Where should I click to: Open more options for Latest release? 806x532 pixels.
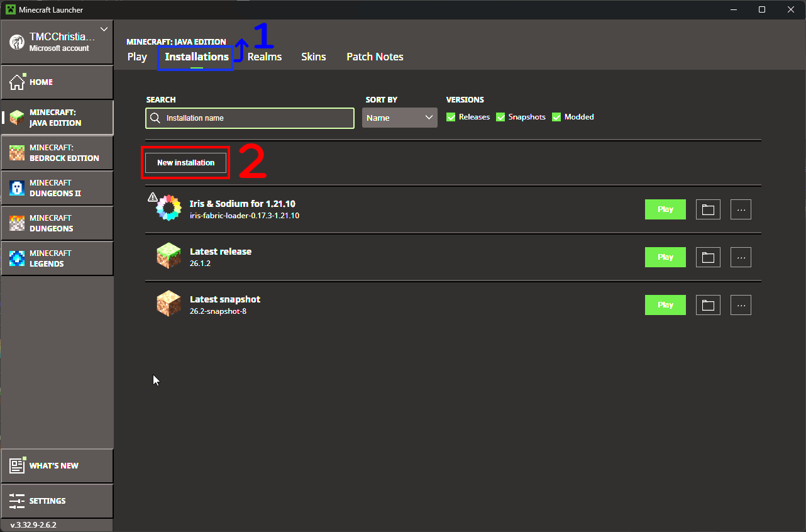[x=741, y=257]
